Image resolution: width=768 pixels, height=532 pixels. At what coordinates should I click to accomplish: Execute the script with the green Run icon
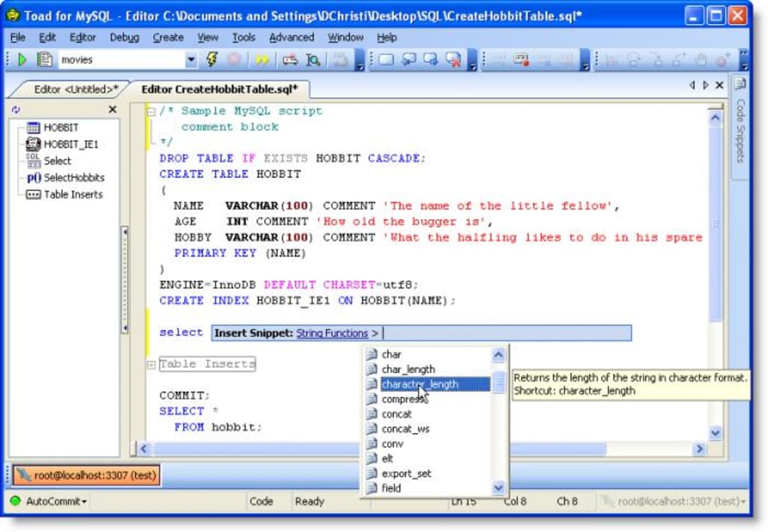(x=23, y=59)
